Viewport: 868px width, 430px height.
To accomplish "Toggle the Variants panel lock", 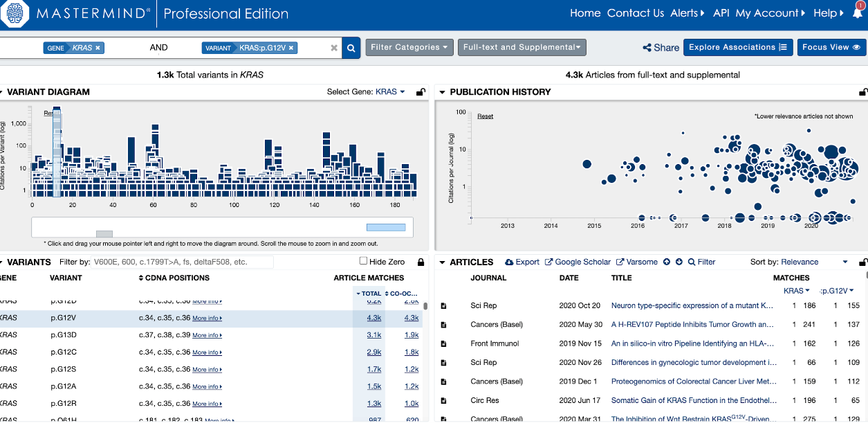I will (x=421, y=262).
